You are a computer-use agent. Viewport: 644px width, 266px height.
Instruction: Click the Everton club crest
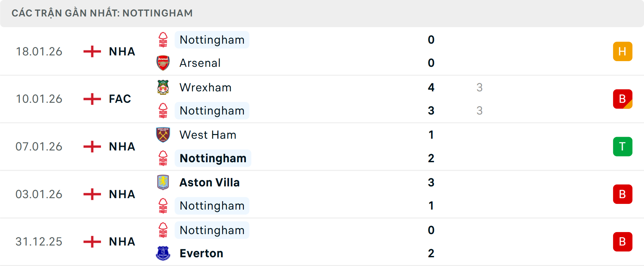pos(163,253)
